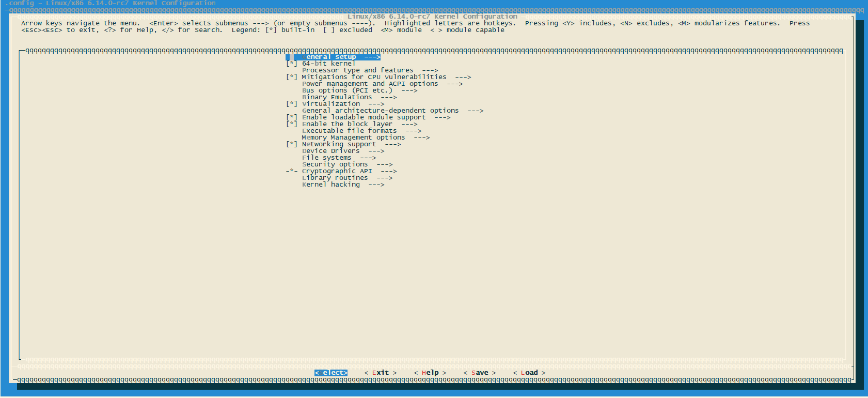Toggle the Networking support checkbox
This screenshot has width=868, height=398.
[292, 144]
